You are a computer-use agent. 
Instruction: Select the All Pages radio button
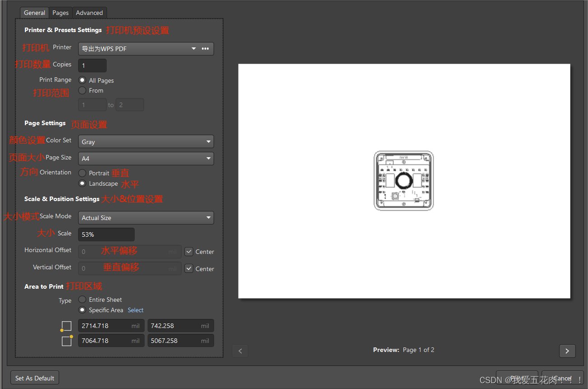[x=82, y=80]
